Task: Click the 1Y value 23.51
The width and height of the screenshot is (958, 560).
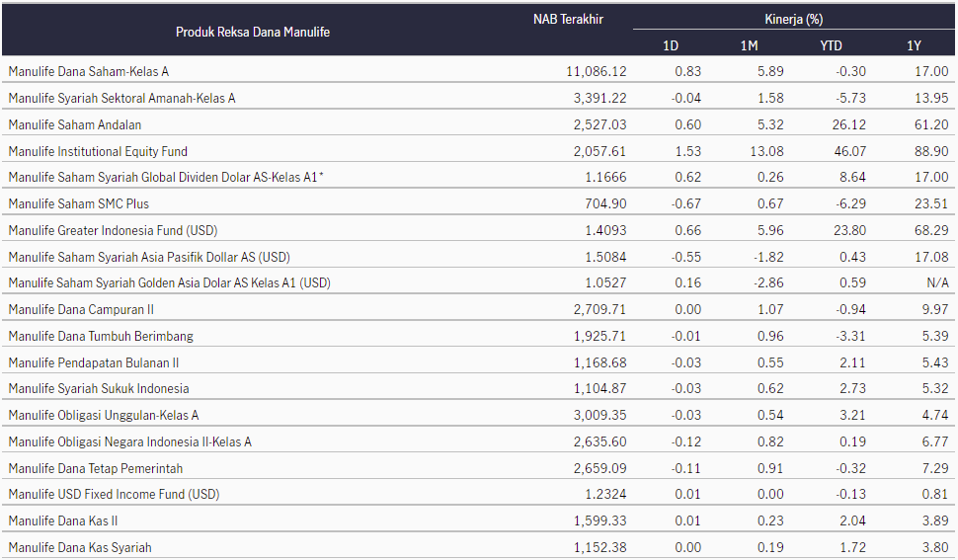Action: click(x=931, y=204)
